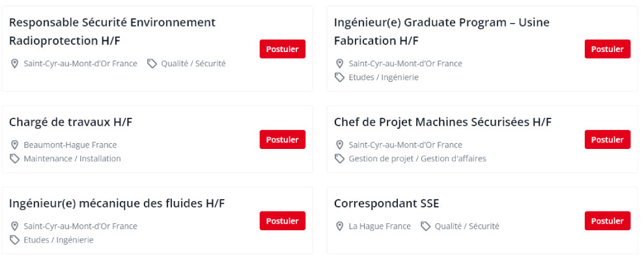Click location pin icon next to Beaumont-Hague France

pos(14,145)
